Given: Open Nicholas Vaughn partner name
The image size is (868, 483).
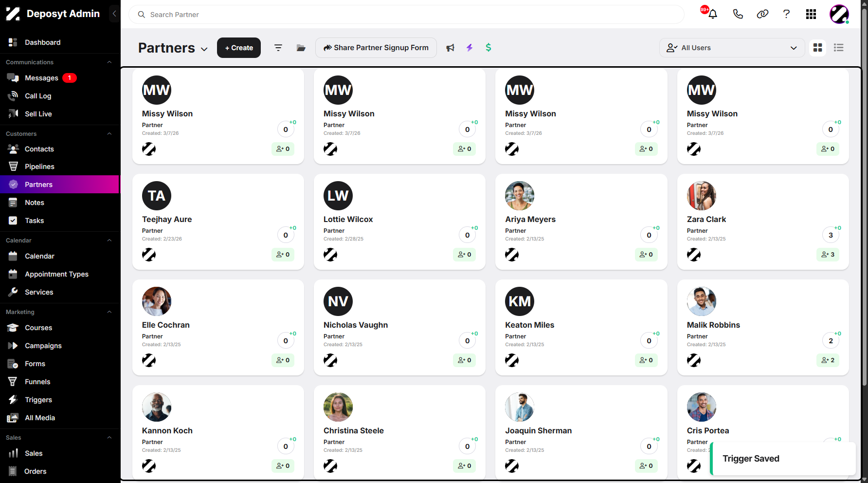Looking at the screenshot, I should (356, 325).
